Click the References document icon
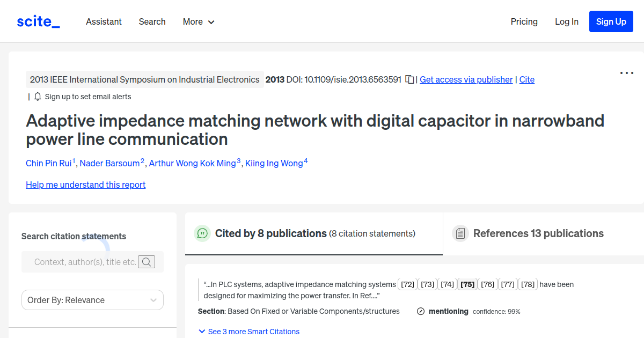The width and height of the screenshot is (644, 338). tap(460, 233)
